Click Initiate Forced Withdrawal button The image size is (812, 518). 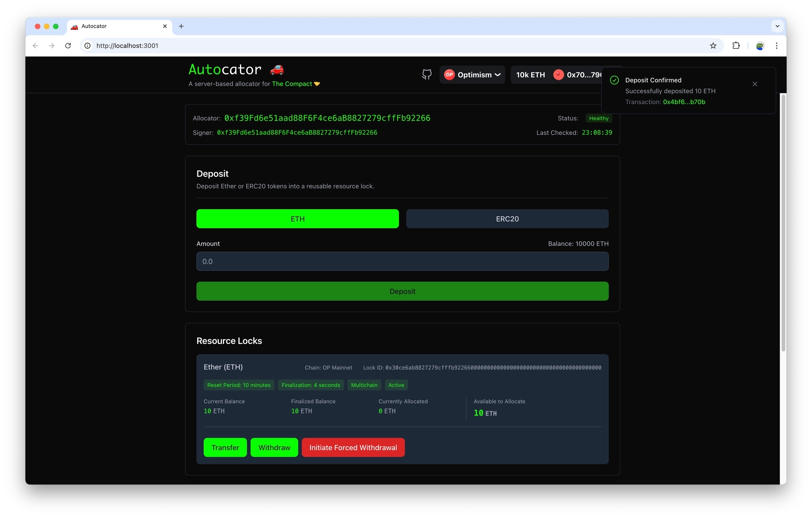pos(353,447)
